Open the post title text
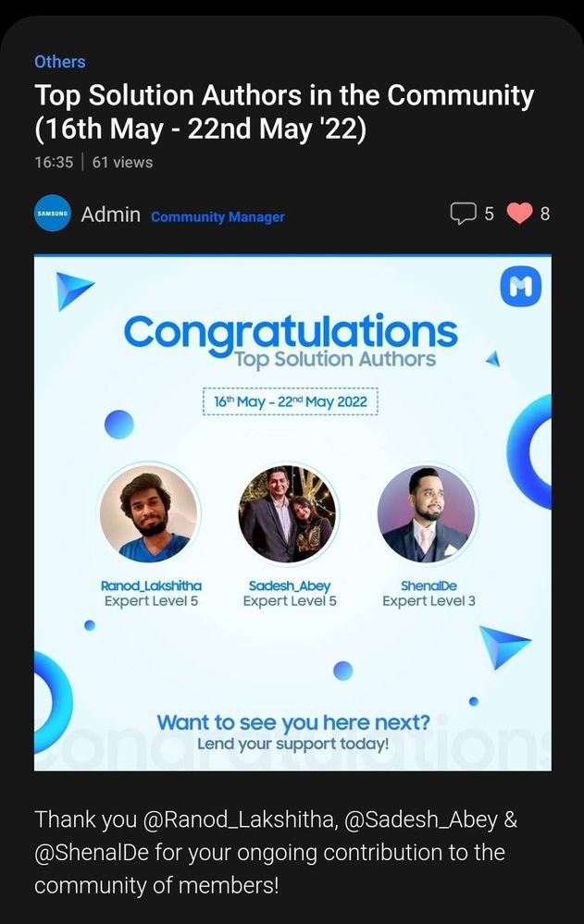584x924 pixels. [284, 112]
